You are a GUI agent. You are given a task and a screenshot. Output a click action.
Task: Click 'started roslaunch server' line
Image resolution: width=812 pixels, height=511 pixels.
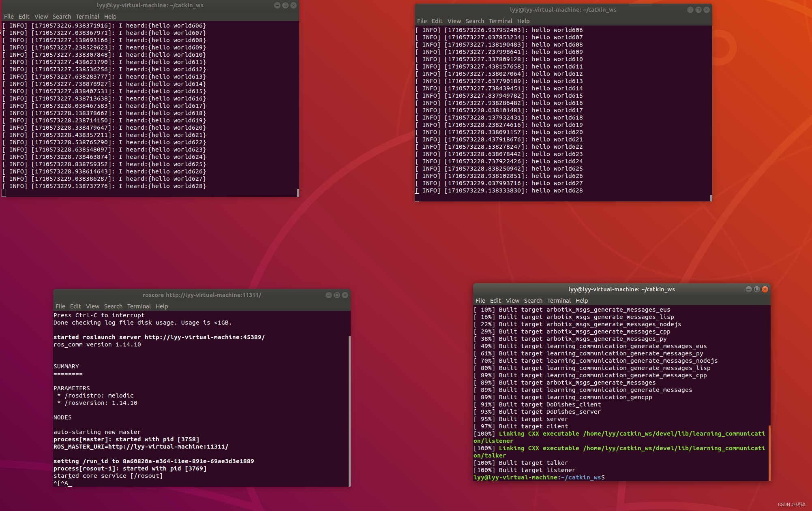[159, 337]
